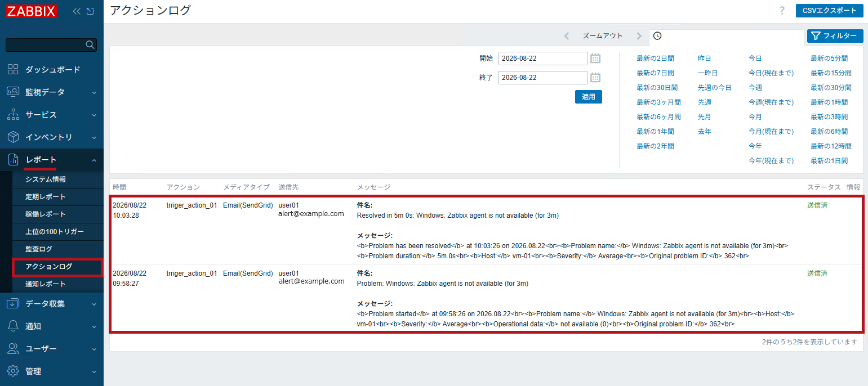Click the search magnifier icon

pyautogui.click(x=90, y=44)
